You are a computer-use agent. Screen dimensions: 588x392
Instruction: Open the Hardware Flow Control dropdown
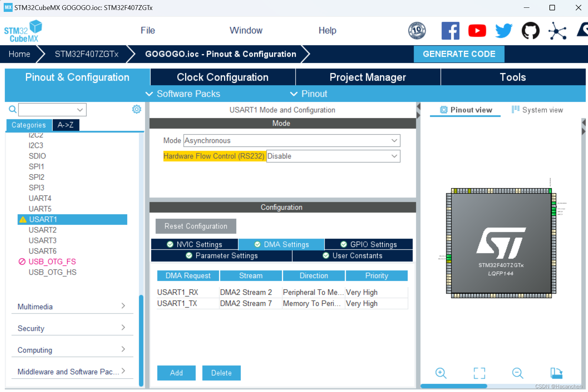click(333, 156)
